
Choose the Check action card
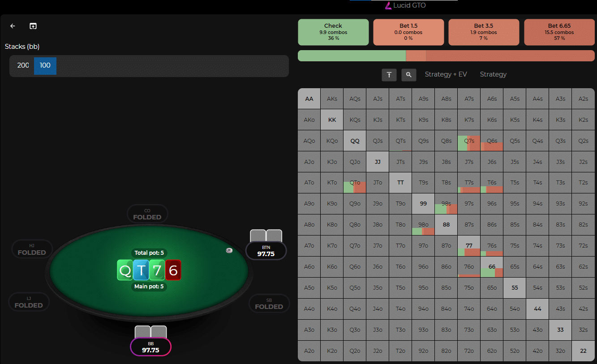[333, 32]
